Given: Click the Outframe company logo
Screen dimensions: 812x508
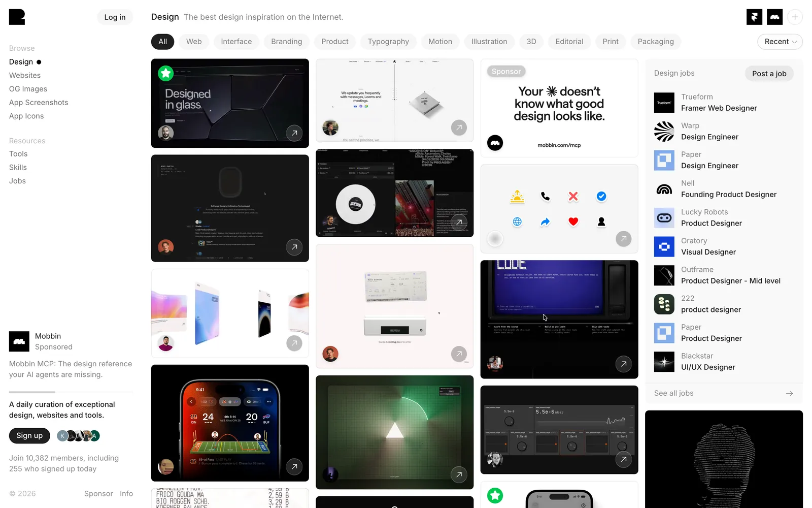Looking at the screenshot, I should click(664, 275).
